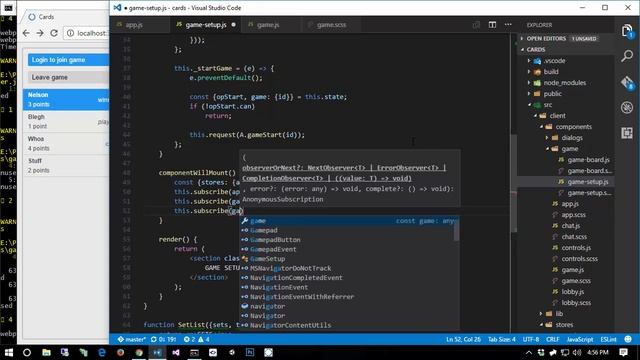Open the editor more actions menu
This screenshot has width=640, height=360.
[508, 25]
